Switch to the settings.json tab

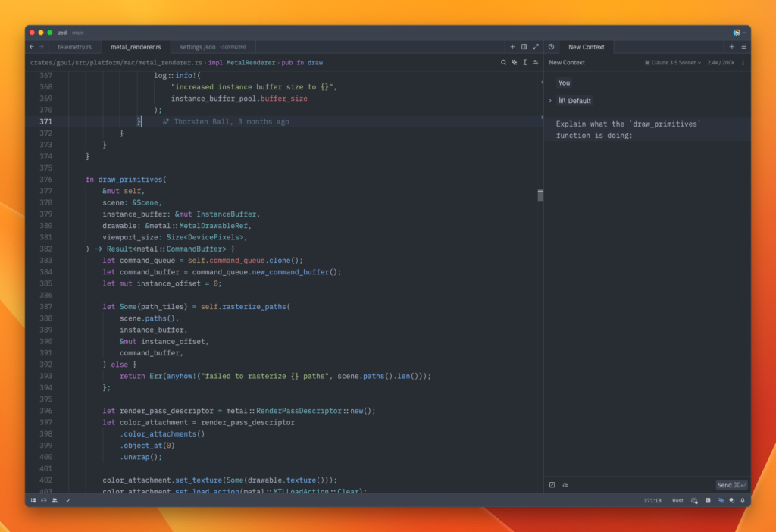click(213, 47)
